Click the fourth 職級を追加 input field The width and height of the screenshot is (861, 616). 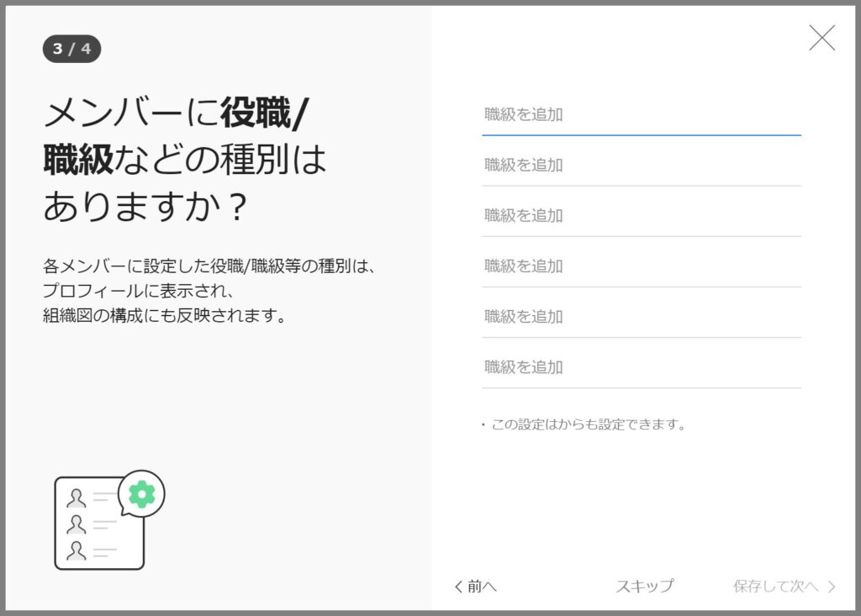[642, 266]
